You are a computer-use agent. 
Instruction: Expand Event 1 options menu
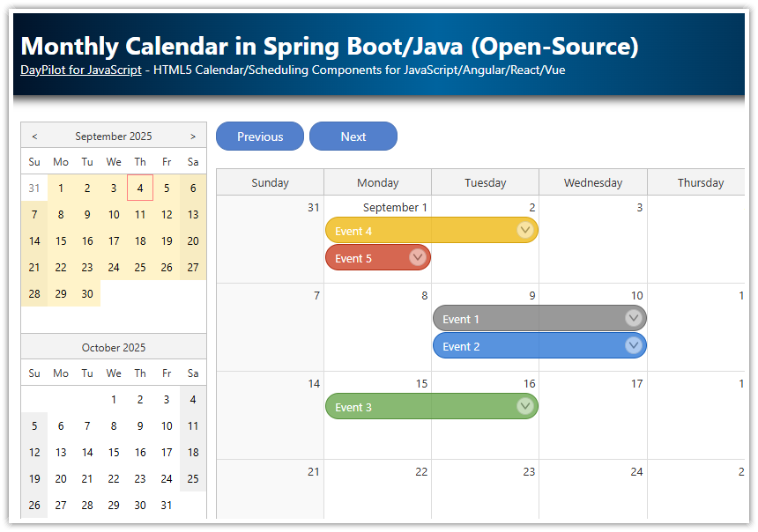click(634, 318)
